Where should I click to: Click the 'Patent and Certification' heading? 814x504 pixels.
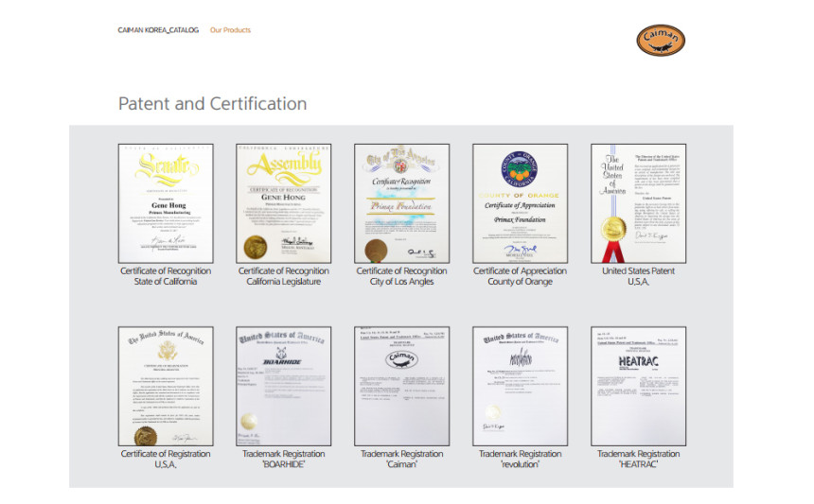(x=212, y=104)
